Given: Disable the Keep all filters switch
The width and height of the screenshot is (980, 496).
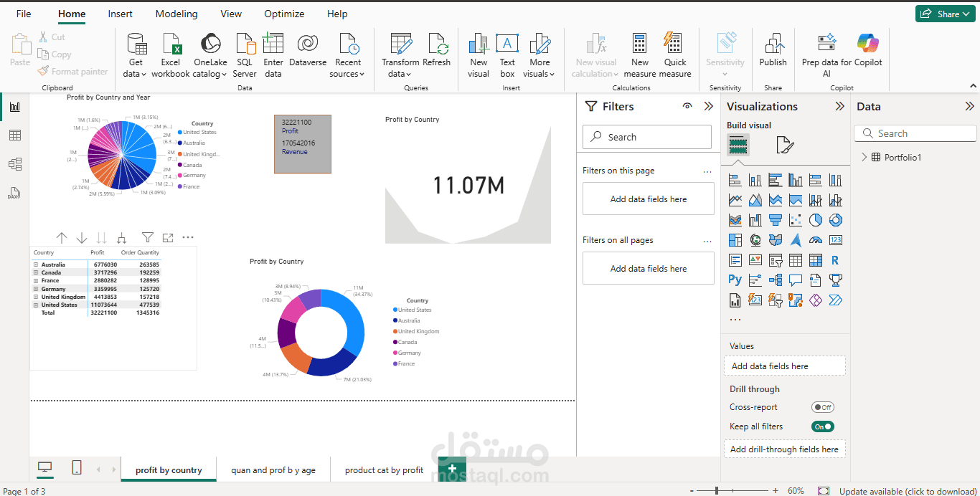Looking at the screenshot, I should coord(822,426).
